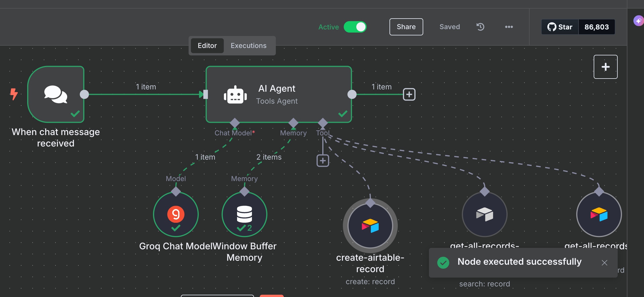Toggle the Active workflow switch

pyautogui.click(x=355, y=27)
